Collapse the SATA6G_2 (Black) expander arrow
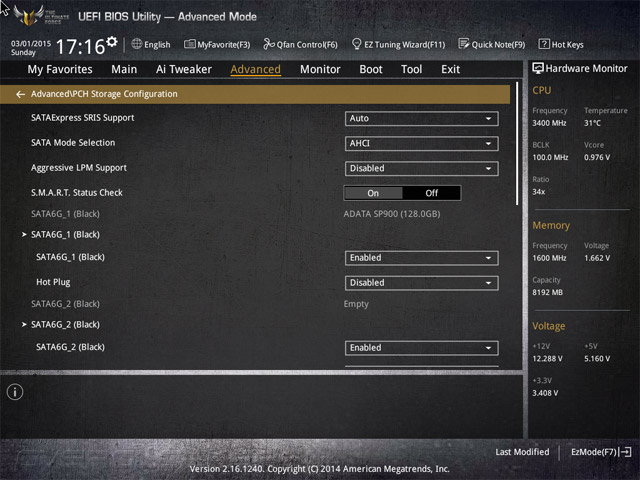Image resolution: width=640 pixels, height=480 pixels. pyautogui.click(x=24, y=324)
